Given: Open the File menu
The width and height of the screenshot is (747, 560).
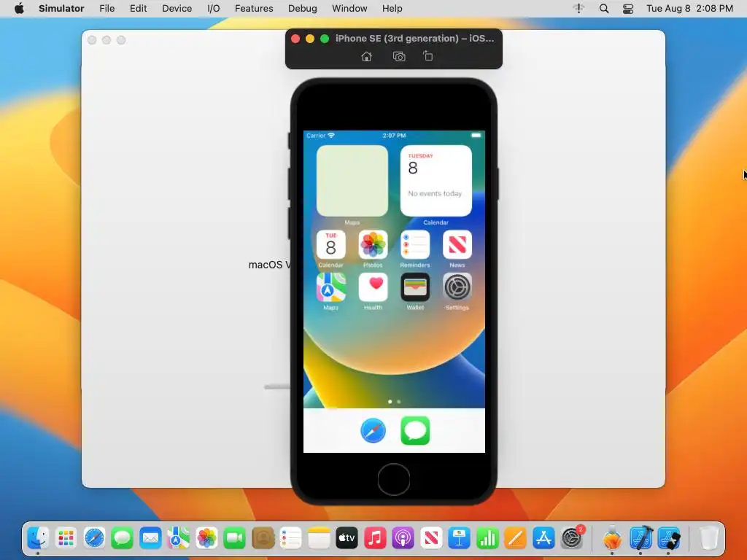Looking at the screenshot, I should 107,9.
